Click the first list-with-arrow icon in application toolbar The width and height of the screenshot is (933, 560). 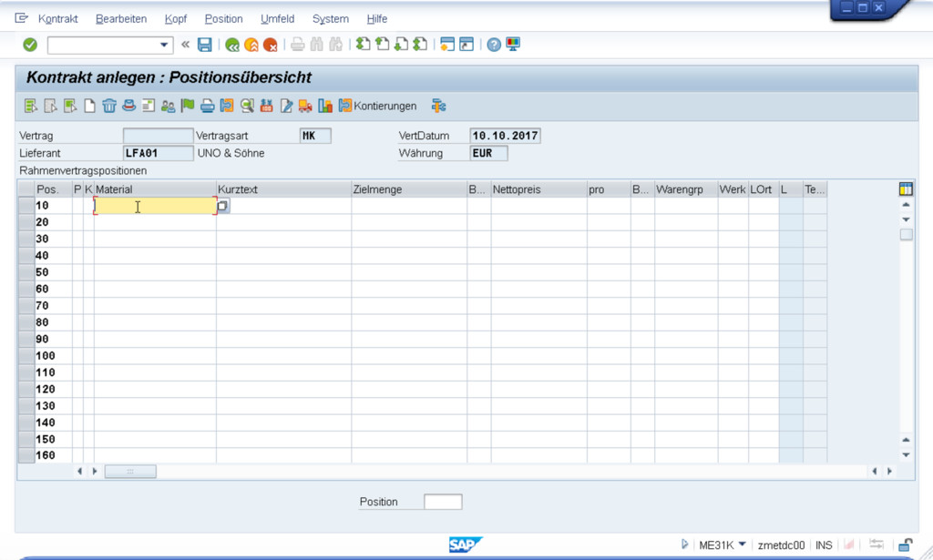pyautogui.click(x=31, y=106)
